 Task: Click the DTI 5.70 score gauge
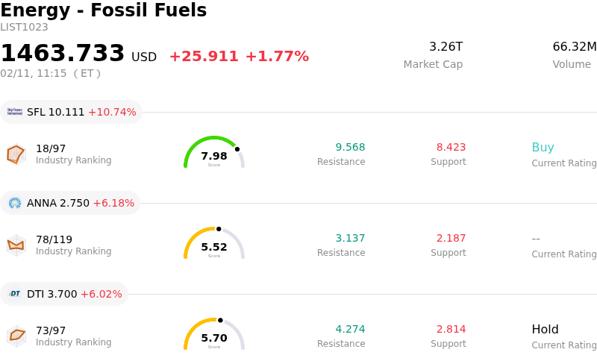pos(214,335)
